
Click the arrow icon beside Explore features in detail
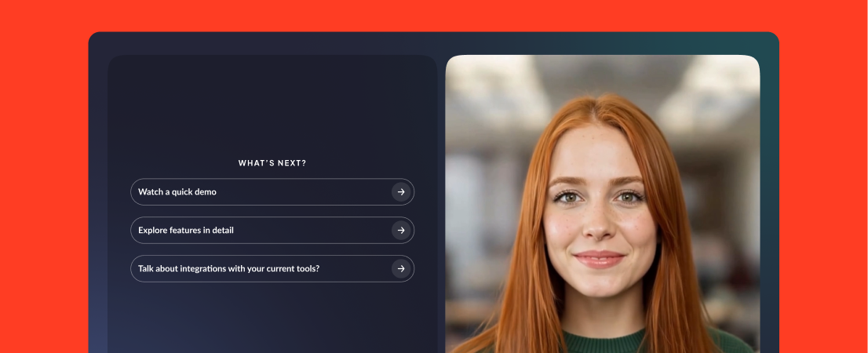[401, 230]
